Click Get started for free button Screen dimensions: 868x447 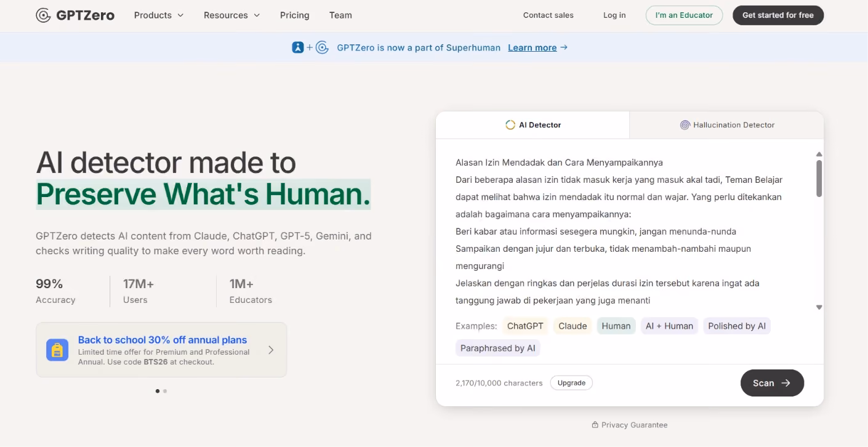pyautogui.click(x=778, y=15)
